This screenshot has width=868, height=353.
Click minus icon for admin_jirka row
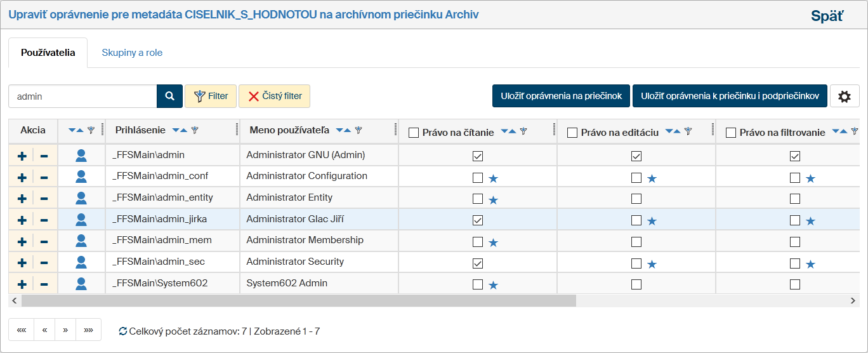point(44,220)
